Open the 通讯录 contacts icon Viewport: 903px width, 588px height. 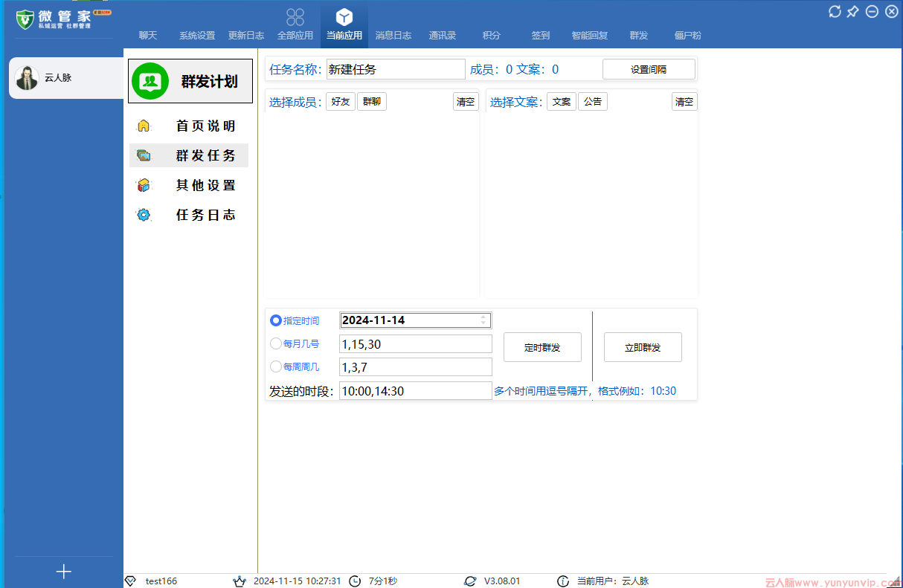(442, 35)
